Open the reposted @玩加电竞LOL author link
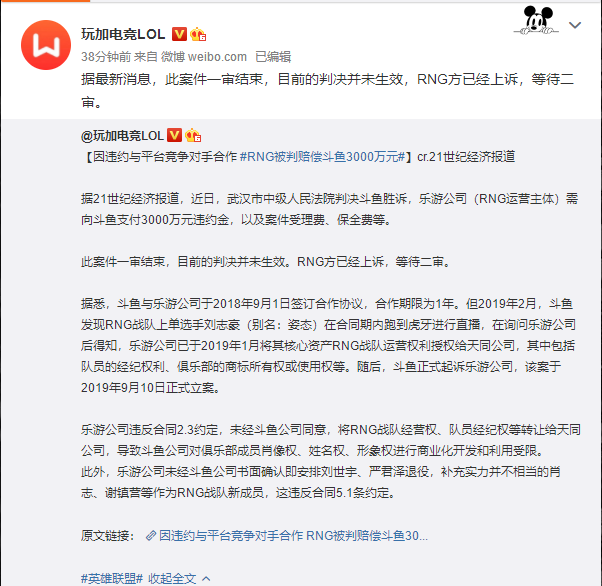602x586 pixels. pos(122,136)
